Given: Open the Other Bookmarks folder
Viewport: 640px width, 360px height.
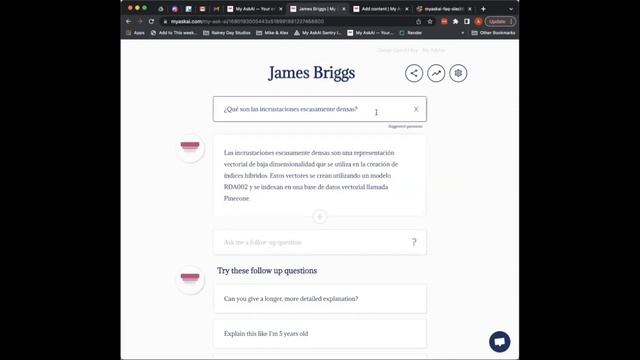Looking at the screenshot, I should click(493, 33).
